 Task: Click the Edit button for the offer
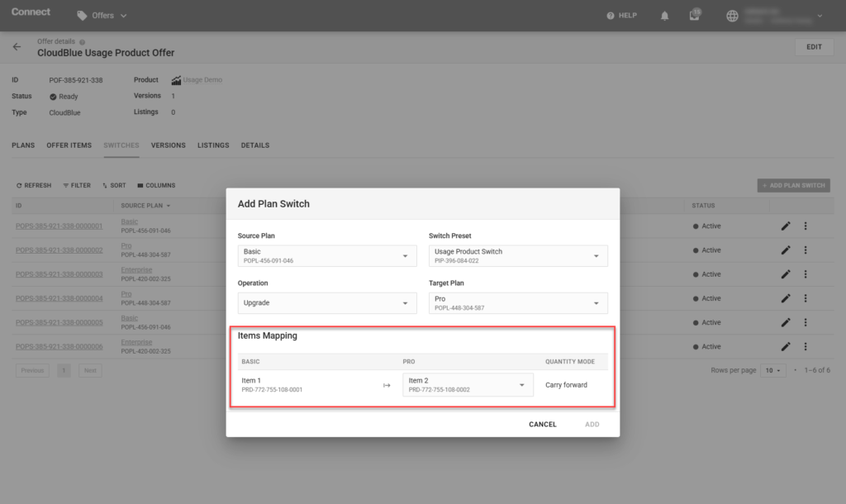pyautogui.click(x=814, y=47)
